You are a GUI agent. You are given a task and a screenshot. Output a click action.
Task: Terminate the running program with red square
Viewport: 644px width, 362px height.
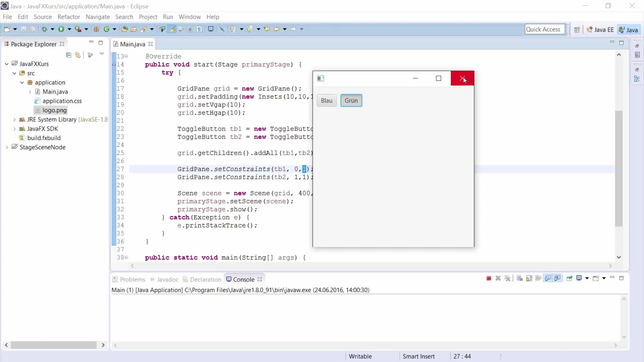pyautogui.click(x=489, y=279)
